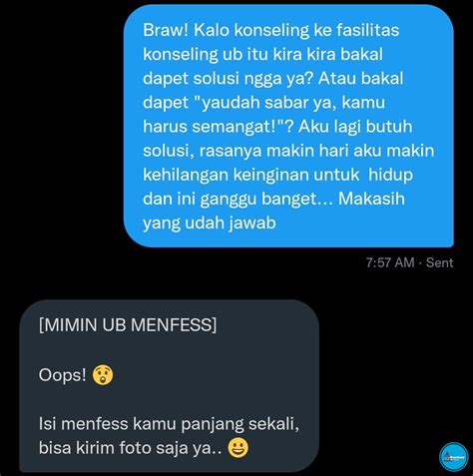Image resolution: width=473 pixels, height=476 pixels.
Task: Click the quoted text 'yaudah sabar ya, kamu'
Action: (x=289, y=102)
